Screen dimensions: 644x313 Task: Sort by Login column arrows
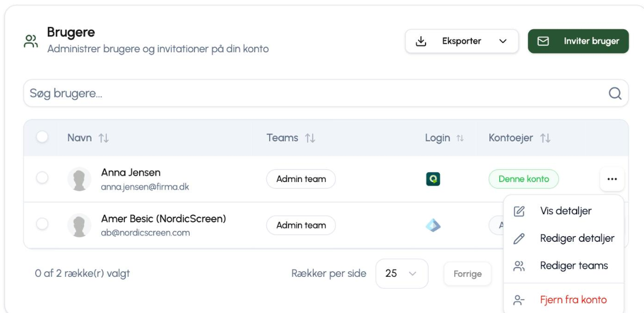[460, 138]
